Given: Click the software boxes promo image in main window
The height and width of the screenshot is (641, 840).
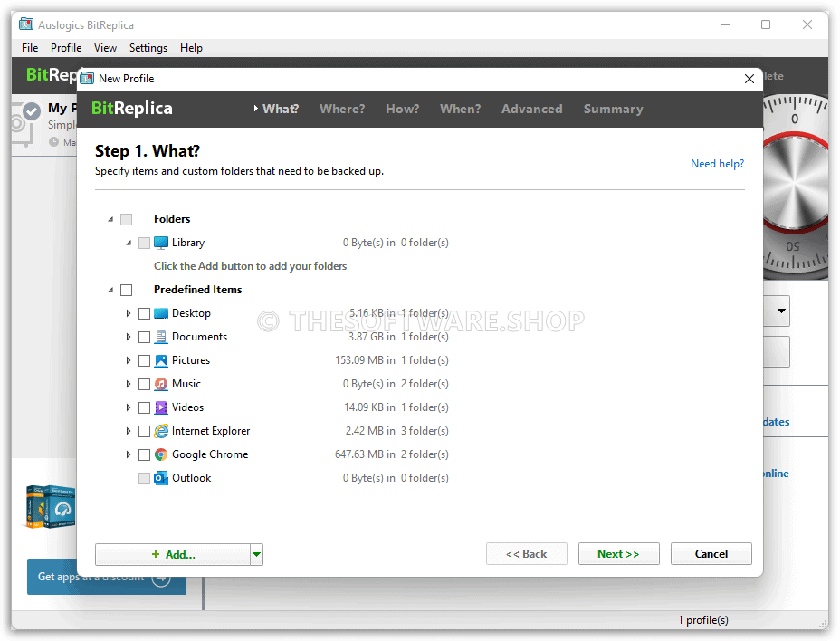Looking at the screenshot, I should (51, 506).
